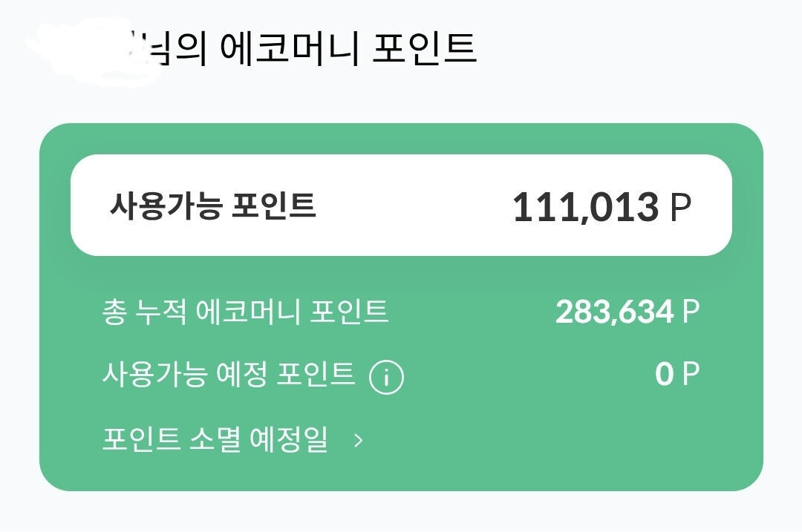Tap the white available-points card
This screenshot has width=802, height=532.
(x=401, y=205)
